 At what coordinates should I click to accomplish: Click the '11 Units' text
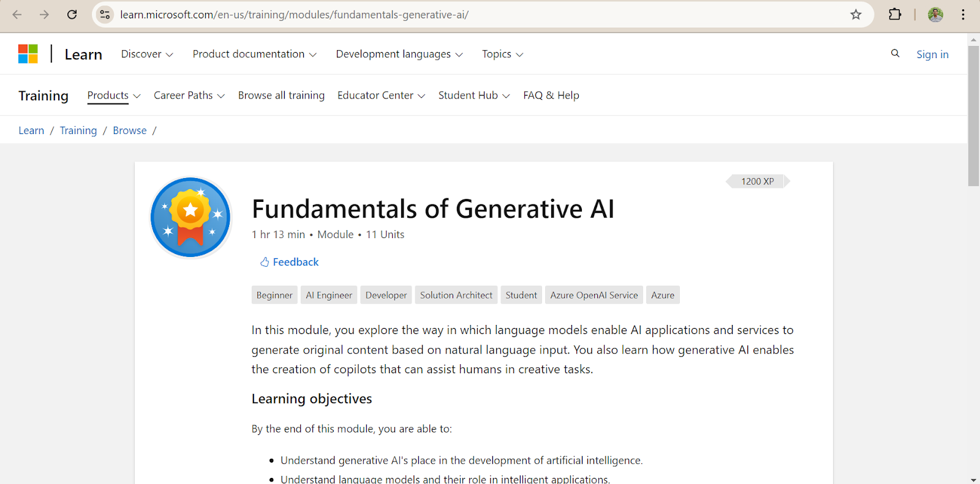385,234
